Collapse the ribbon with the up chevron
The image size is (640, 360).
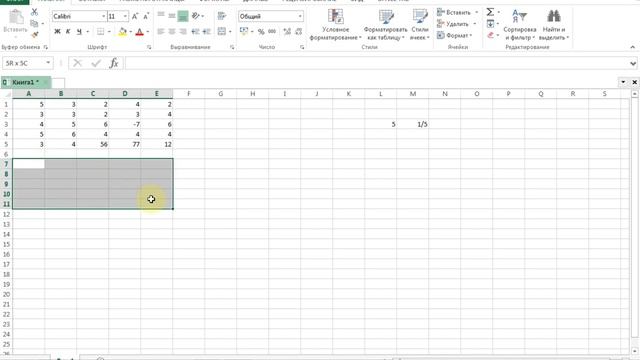point(632,47)
